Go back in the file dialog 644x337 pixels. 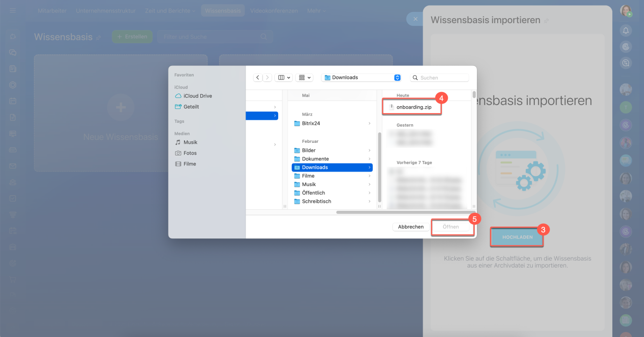pos(258,77)
